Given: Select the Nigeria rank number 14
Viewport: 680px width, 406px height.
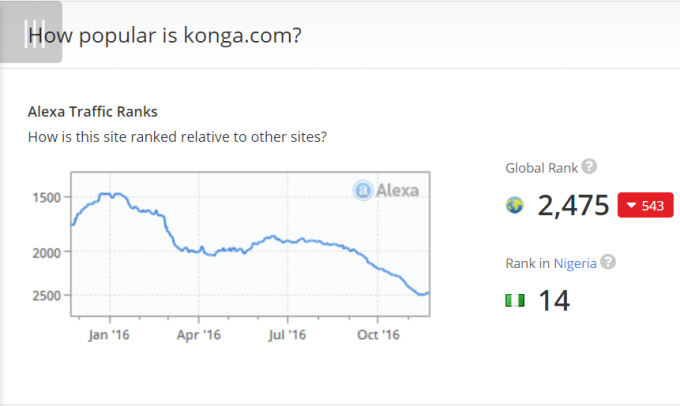Looking at the screenshot, I should (554, 300).
